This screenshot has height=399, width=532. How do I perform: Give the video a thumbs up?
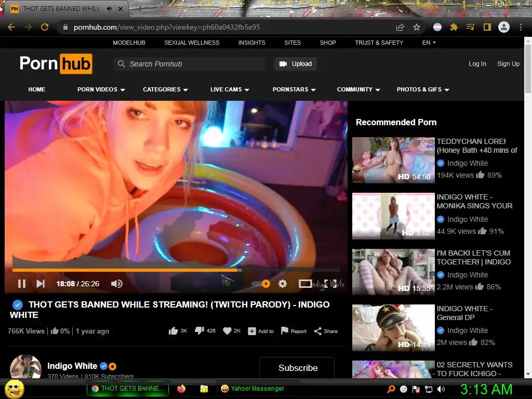174,331
